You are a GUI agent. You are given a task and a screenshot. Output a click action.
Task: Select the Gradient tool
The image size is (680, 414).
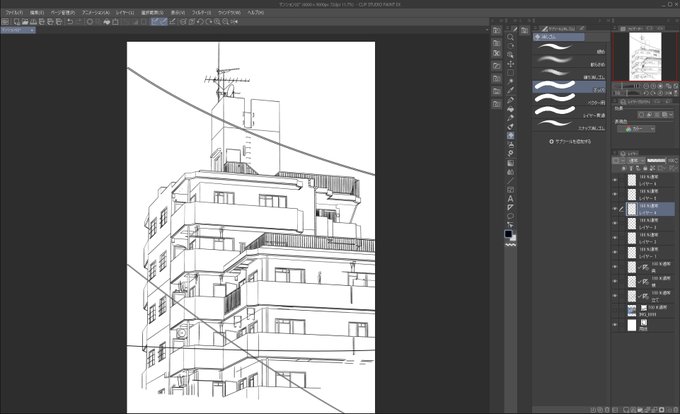point(510,163)
